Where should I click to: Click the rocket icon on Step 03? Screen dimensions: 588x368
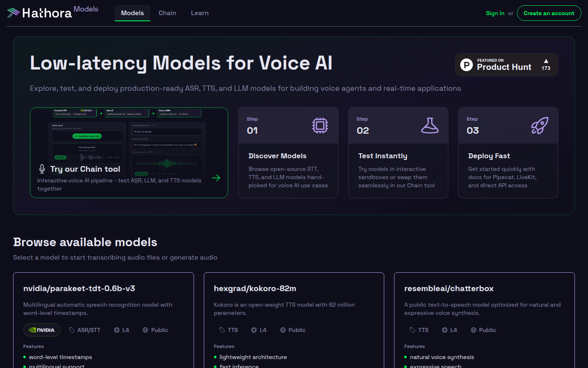539,126
